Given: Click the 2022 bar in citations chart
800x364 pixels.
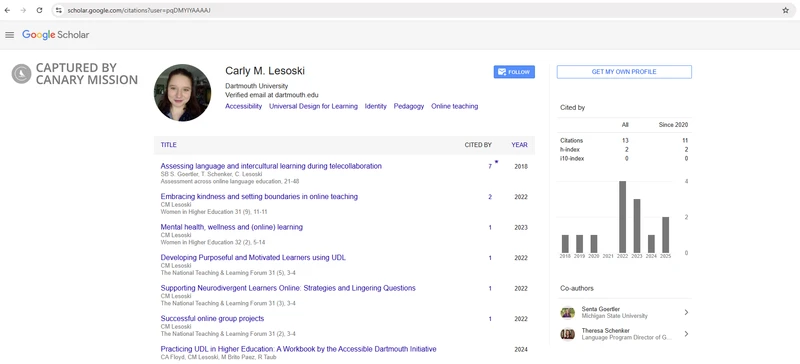Looking at the screenshot, I should (x=622, y=217).
